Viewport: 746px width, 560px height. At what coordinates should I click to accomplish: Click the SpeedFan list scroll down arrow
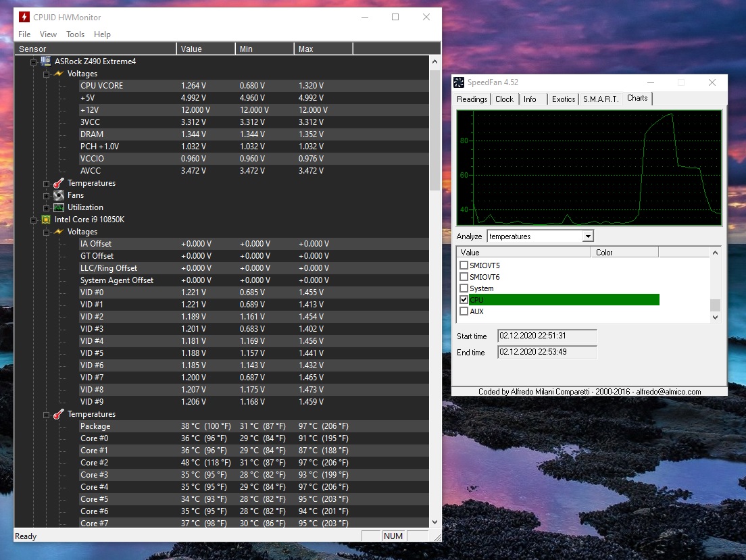coord(715,317)
